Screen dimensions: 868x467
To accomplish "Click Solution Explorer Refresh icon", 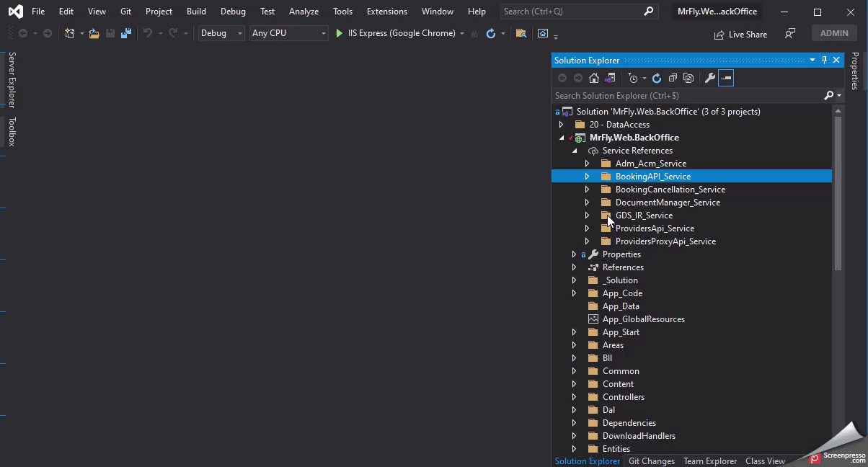I will click(x=657, y=78).
